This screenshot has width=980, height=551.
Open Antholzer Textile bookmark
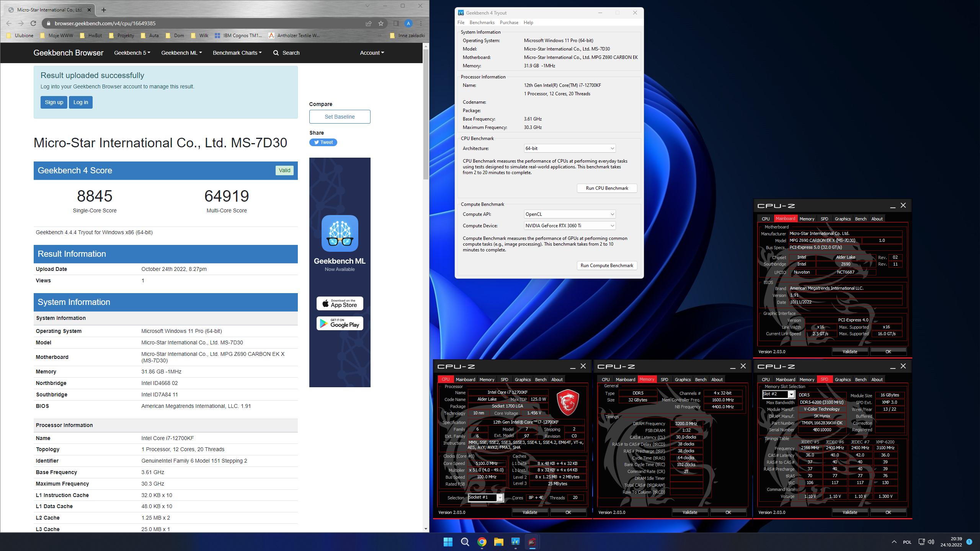coord(294,36)
